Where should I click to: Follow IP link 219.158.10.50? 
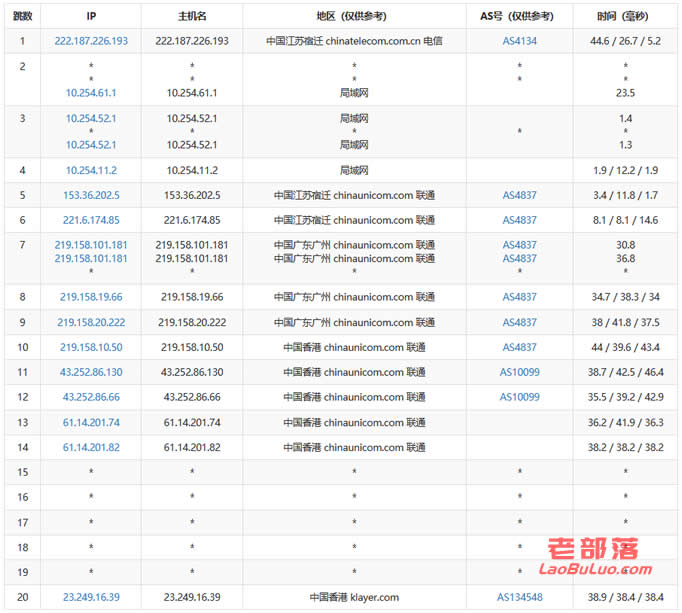pos(91,347)
